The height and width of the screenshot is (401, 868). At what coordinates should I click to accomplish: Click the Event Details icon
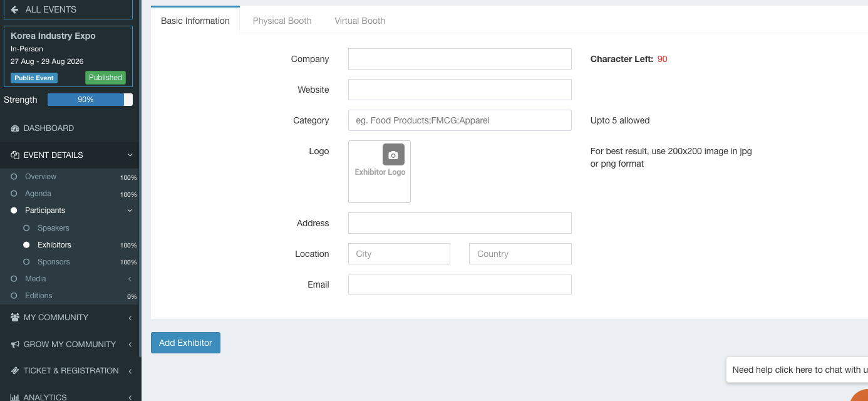[x=15, y=155]
